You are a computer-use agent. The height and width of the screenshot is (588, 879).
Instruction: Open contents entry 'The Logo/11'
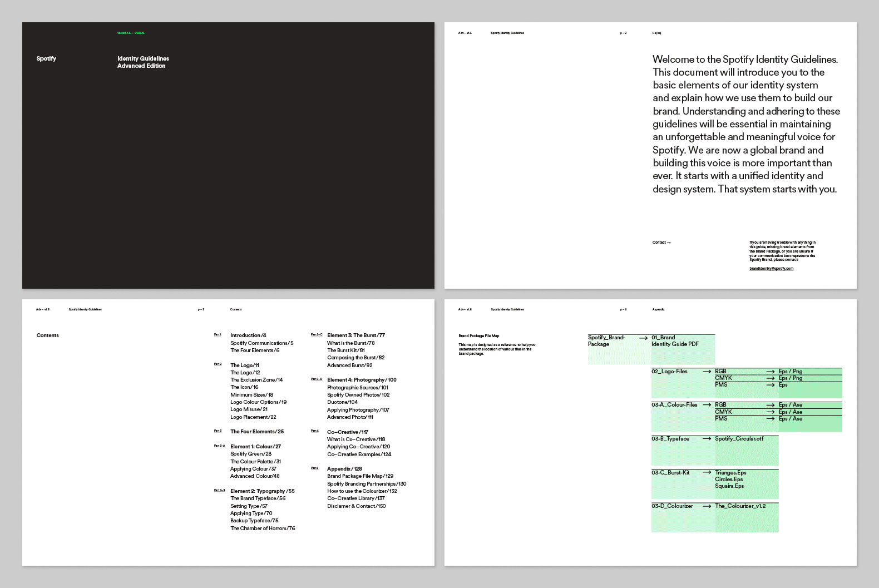point(245,365)
